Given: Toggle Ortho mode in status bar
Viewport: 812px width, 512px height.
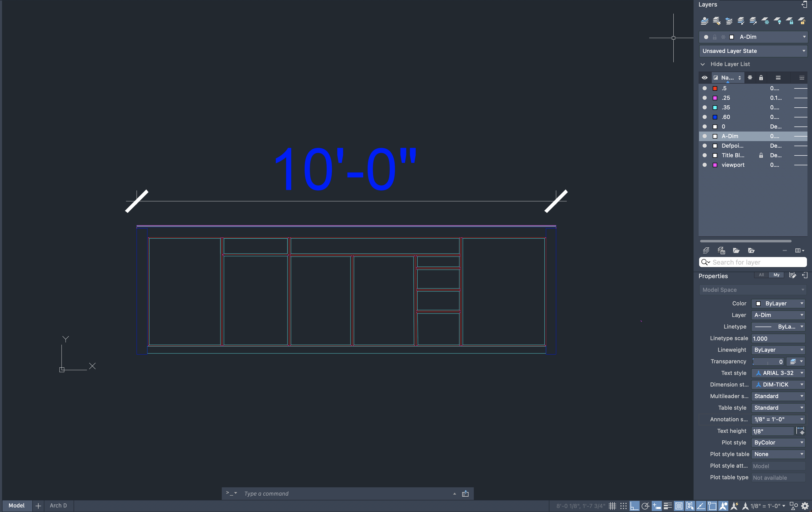Looking at the screenshot, I should 634,506.
